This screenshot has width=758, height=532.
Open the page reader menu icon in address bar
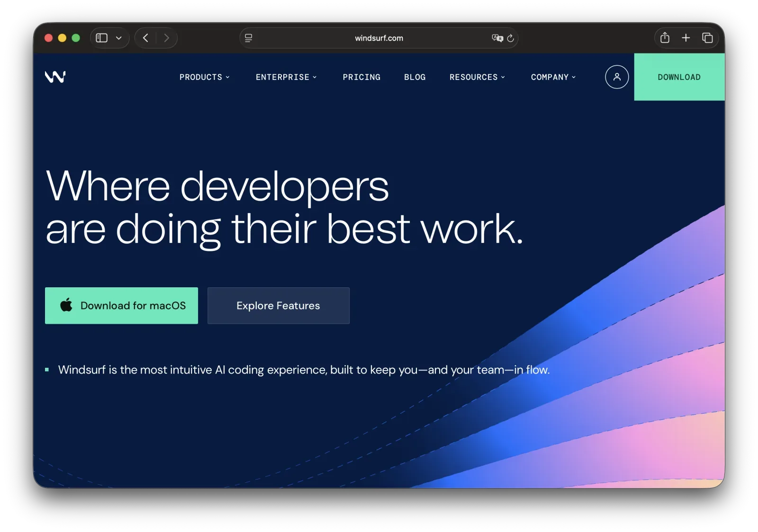pyautogui.click(x=248, y=38)
